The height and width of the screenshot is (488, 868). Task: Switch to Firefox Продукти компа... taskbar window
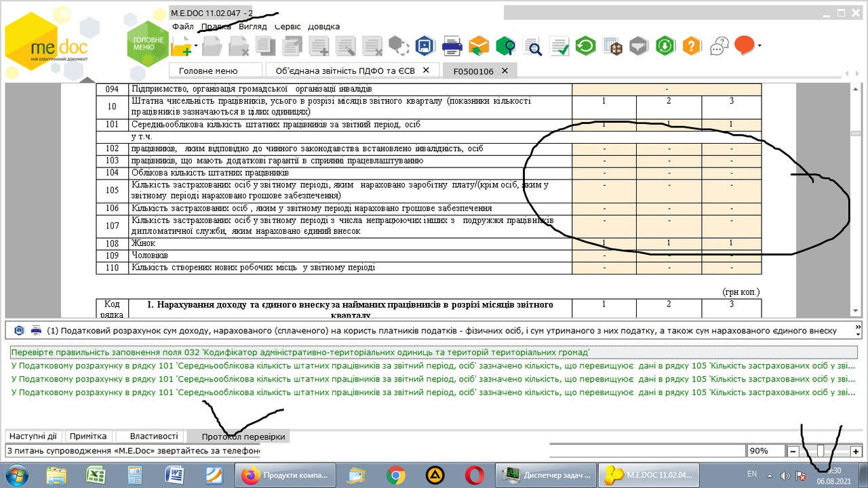pos(285,475)
